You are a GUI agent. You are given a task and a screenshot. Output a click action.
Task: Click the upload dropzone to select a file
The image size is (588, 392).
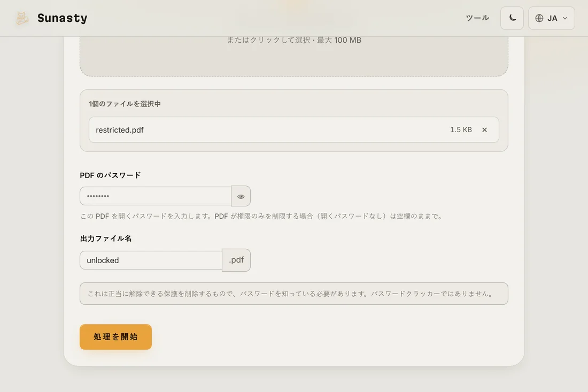293,56
